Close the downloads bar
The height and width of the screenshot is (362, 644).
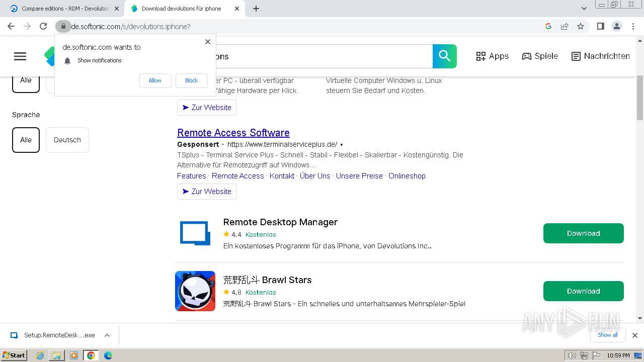pos(634,335)
